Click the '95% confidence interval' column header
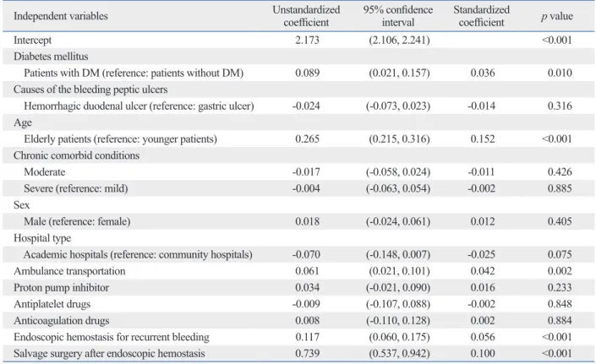The width and height of the screenshot is (596, 364). click(398, 16)
